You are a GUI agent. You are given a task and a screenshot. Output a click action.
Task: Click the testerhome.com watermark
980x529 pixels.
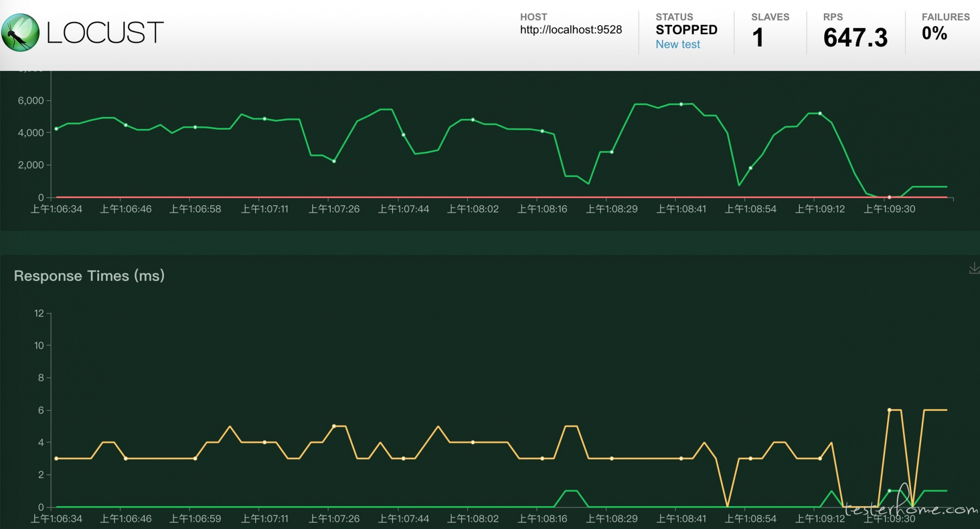[911, 506]
